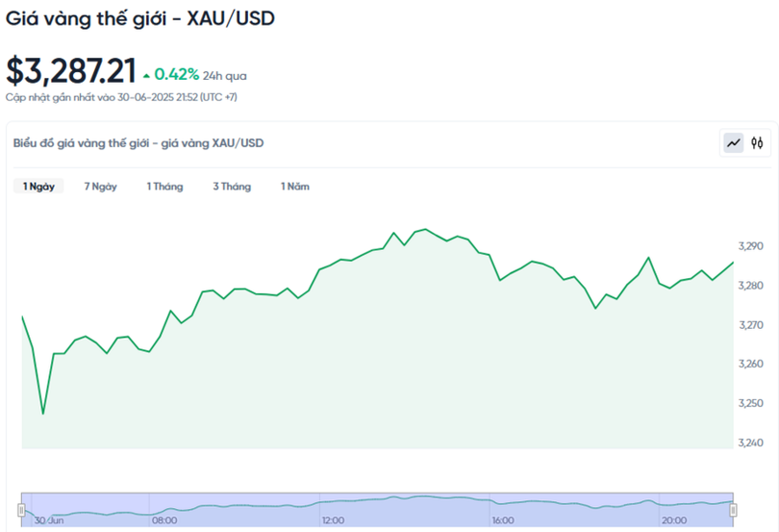Click the $3,287.21 price value
The width and height of the screenshot is (779, 532).
pos(68,71)
